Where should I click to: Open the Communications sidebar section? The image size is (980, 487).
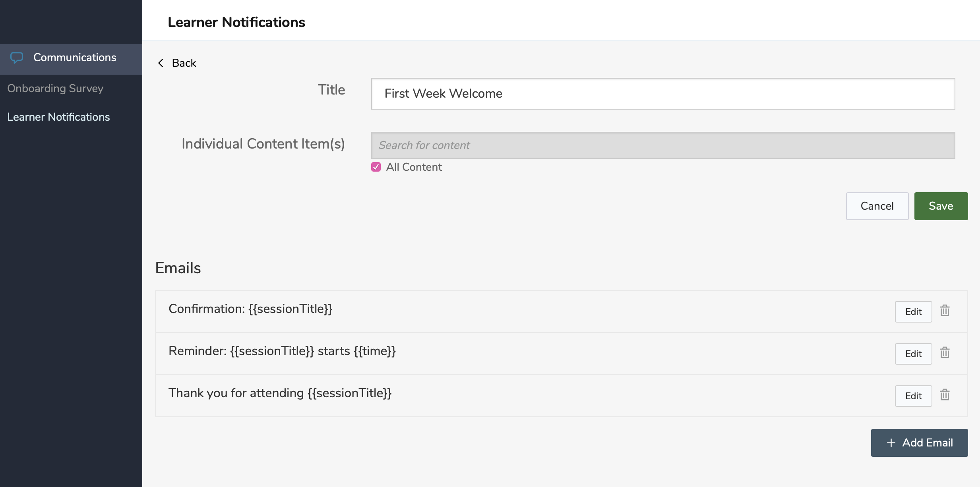coord(74,58)
